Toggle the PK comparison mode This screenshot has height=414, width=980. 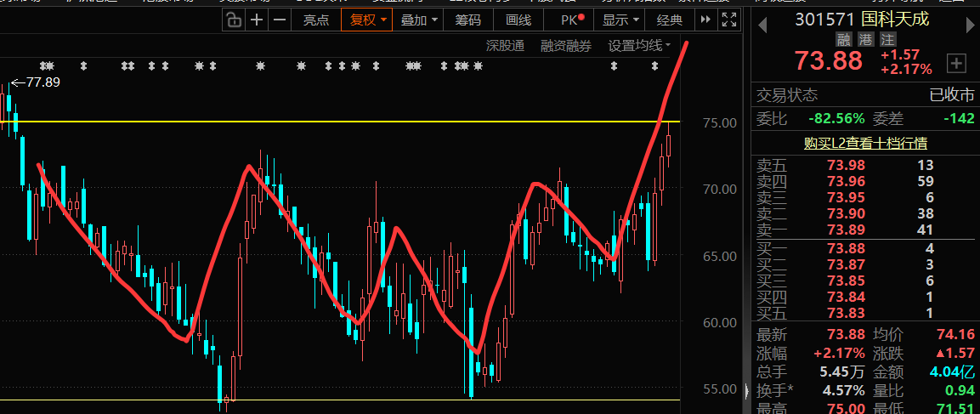[x=572, y=20]
